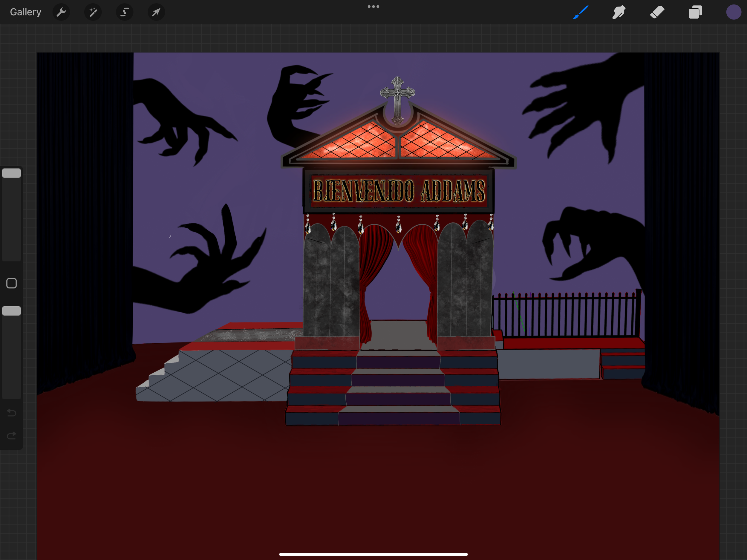
Task: Click the brush size slider handle
Action: click(11, 173)
